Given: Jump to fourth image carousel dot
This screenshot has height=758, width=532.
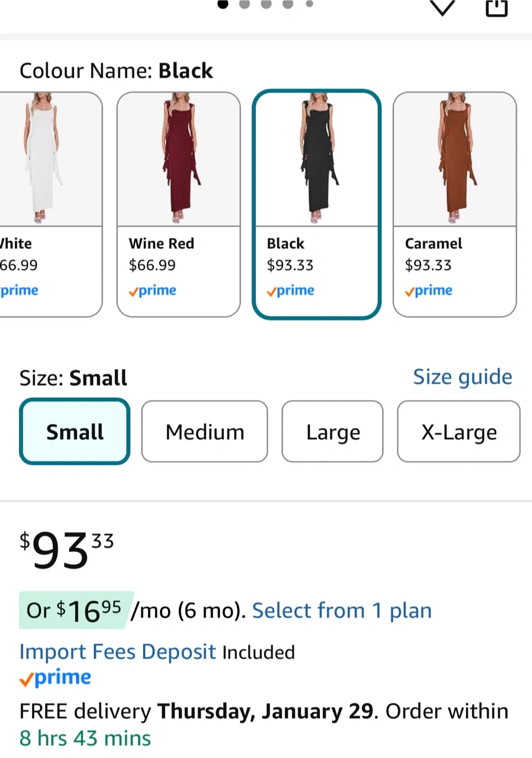Looking at the screenshot, I should point(288,4).
